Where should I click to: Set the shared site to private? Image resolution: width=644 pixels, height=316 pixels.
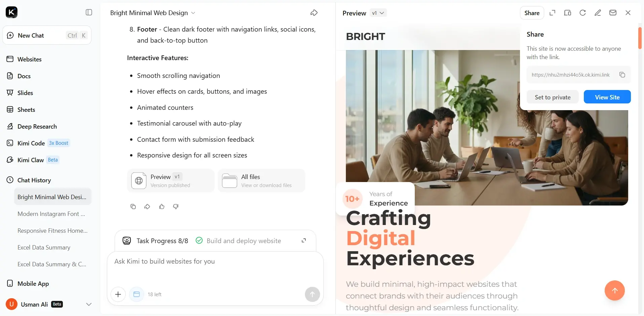pos(552,97)
